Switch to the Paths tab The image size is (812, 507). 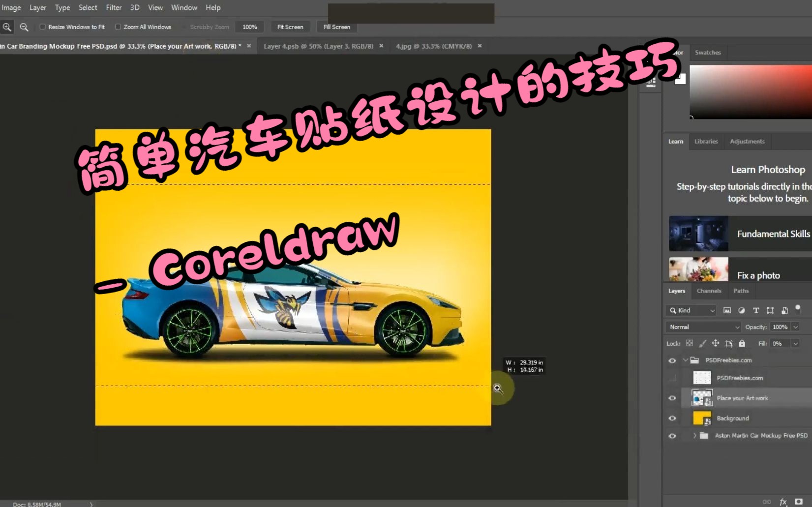[741, 291]
